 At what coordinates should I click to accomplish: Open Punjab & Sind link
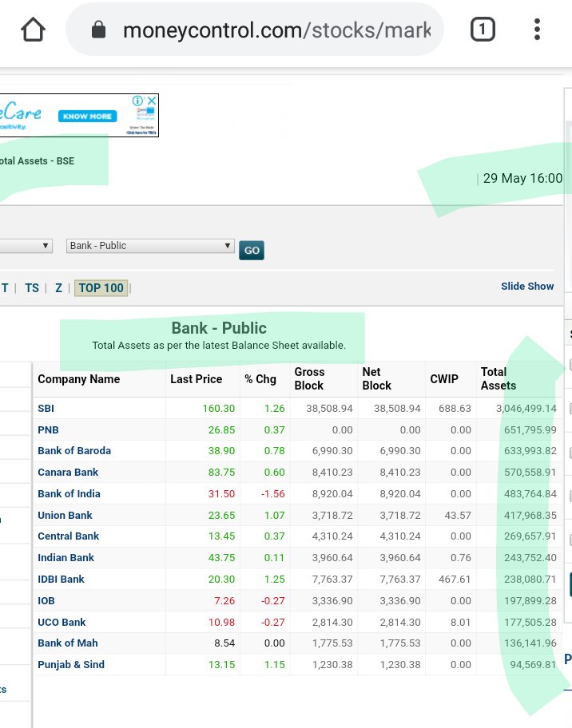71,664
